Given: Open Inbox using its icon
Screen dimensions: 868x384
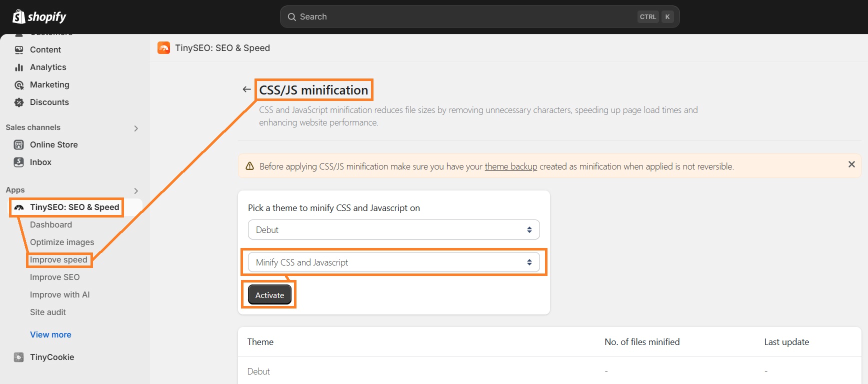Looking at the screenshot, I should pos(19,162).
